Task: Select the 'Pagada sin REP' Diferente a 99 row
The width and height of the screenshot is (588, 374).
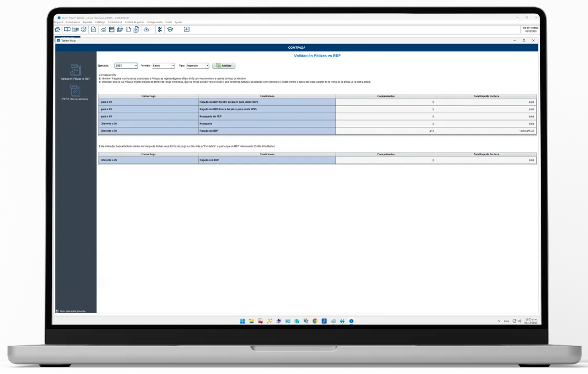Action: [317, 131]
